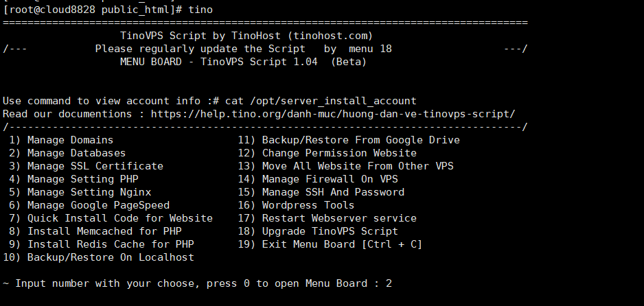Click Move All Website From Other VPS
The image size is (644, 306).
[x=345, y=167]
